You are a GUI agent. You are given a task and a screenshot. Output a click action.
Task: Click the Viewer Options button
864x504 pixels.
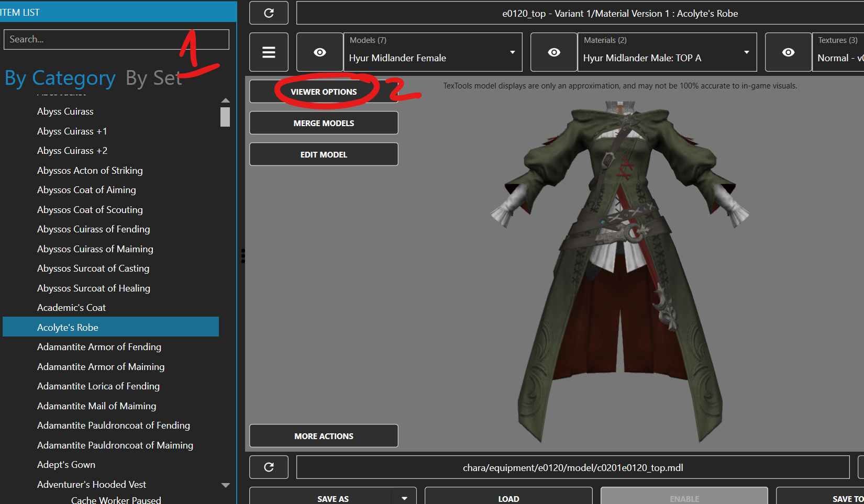tap(324, 92)
